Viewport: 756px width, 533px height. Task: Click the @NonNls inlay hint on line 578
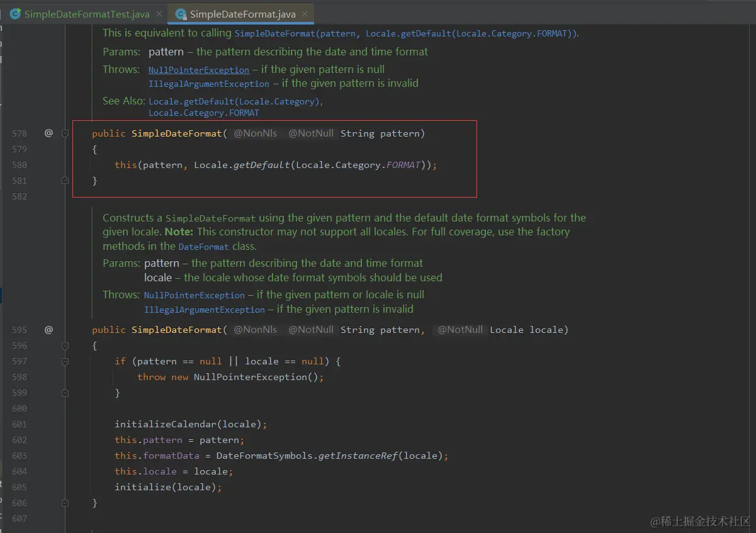[255, 133]
